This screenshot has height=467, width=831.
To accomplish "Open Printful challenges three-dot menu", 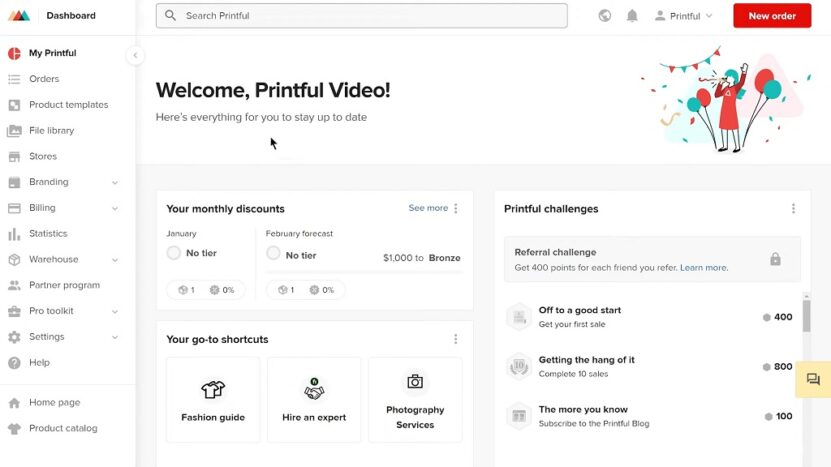I will coord(793,208).
